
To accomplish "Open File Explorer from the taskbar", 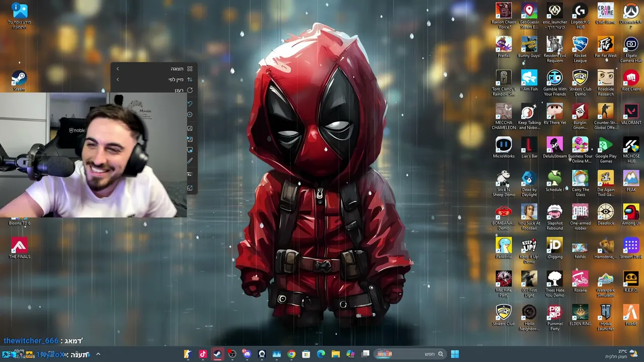I will 336,354.
